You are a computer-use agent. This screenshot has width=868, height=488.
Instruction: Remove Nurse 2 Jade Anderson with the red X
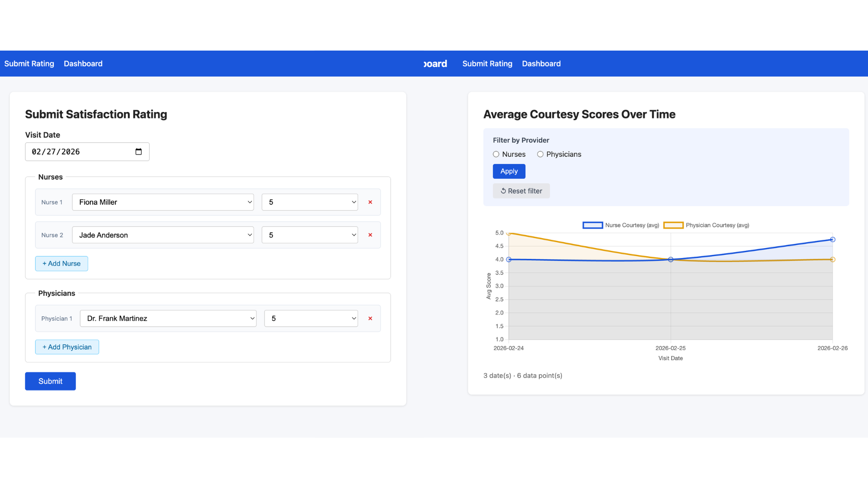[370, 235]
